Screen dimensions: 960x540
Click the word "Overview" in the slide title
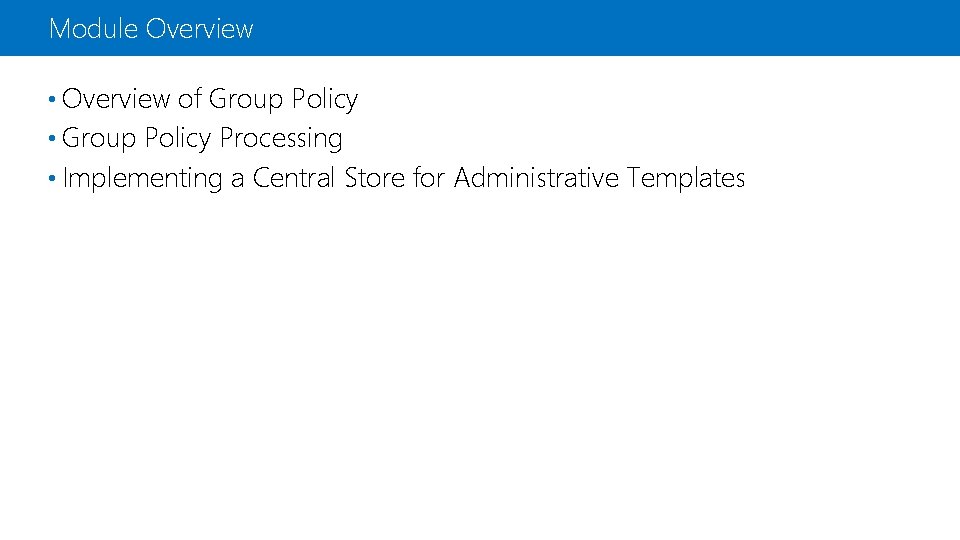(x=199, y=29)
